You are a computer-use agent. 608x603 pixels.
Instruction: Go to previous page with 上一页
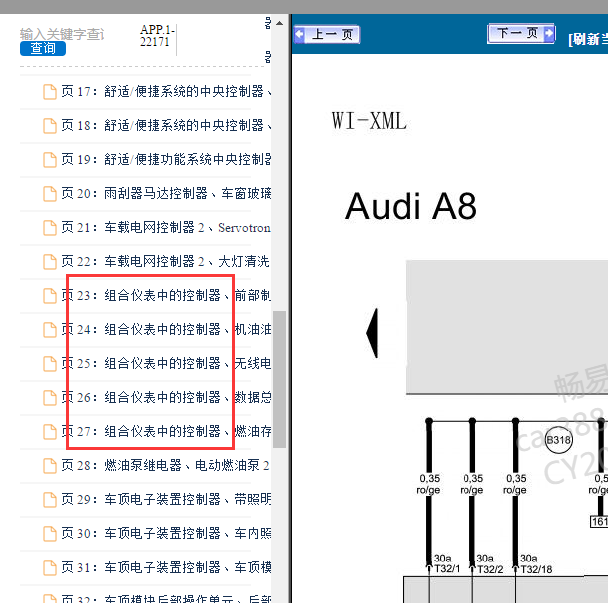[x=326, y=35]
